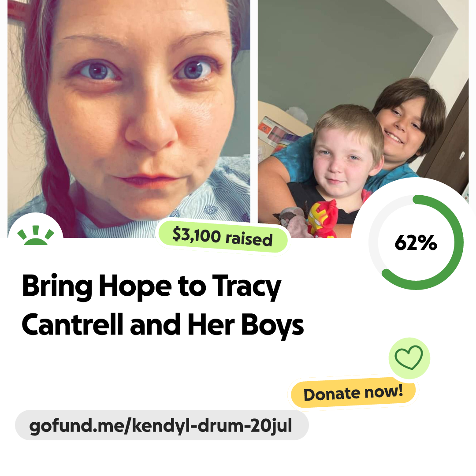
Task: Click the 'Bring Hope to Tracy' title line
Action: (152, 286)
